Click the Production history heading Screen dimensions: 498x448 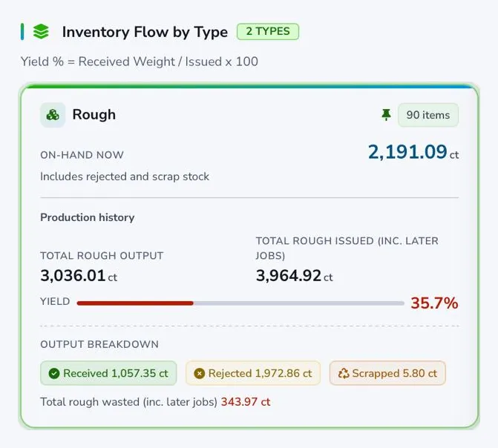coord(88,217)
